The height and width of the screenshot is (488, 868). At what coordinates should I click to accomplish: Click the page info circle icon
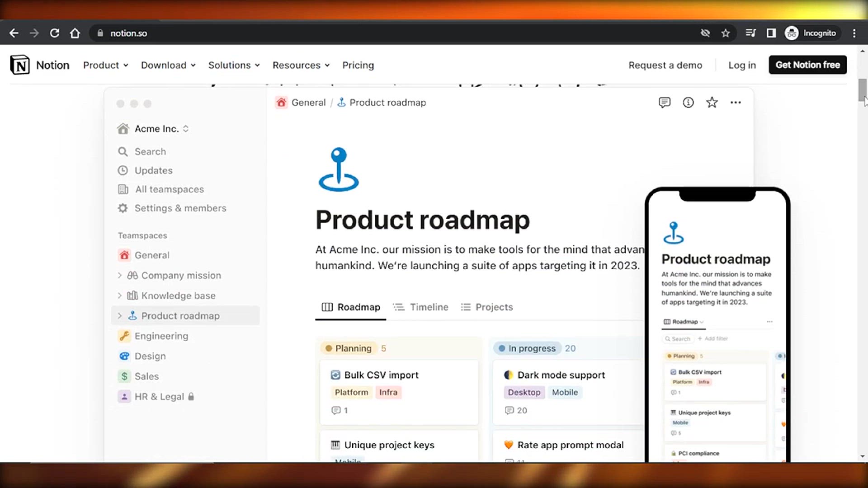pos(688,103)
